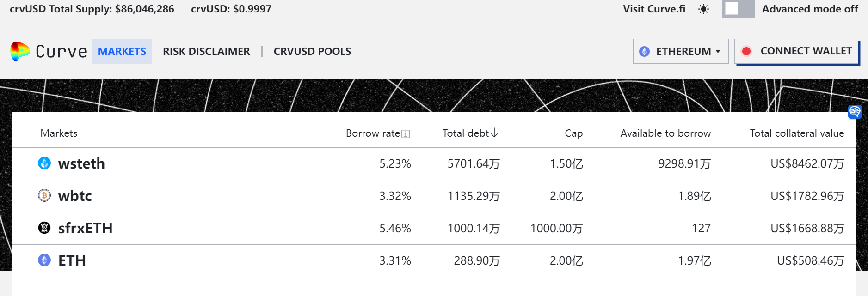868x296 pixels.
Task: Click the wbtc bitcoin token icon
Action: click(44, 196)
